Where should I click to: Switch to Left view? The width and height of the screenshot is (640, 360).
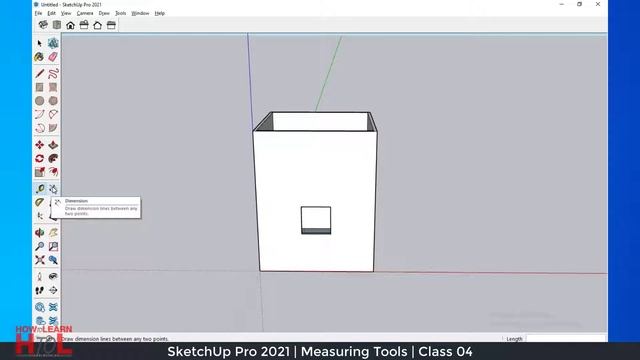(x=111, y=25)
